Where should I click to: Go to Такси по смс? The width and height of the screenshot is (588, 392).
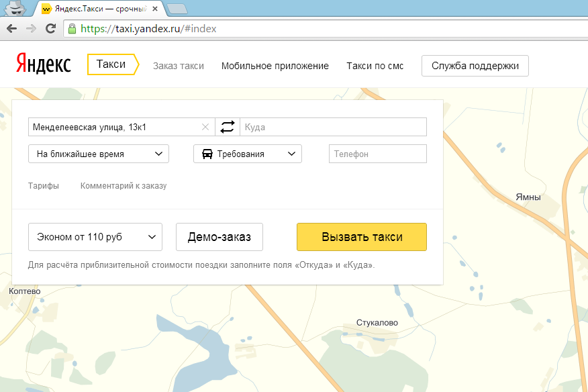pos(375,66)
